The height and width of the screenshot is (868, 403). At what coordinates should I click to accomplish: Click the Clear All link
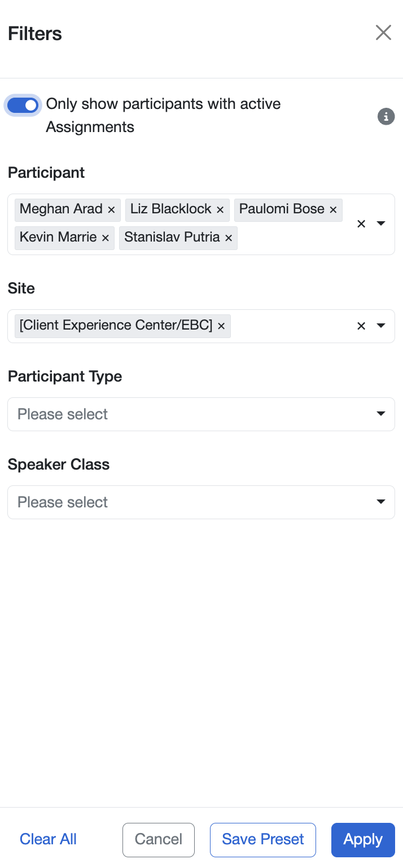click(48, 839)
